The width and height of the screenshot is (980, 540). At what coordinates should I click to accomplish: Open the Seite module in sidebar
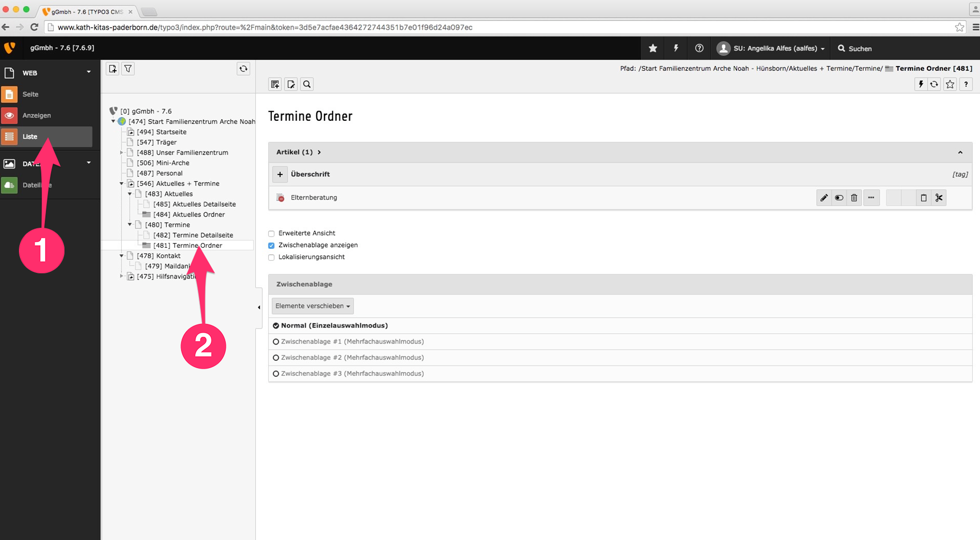[x=30, y=94]
